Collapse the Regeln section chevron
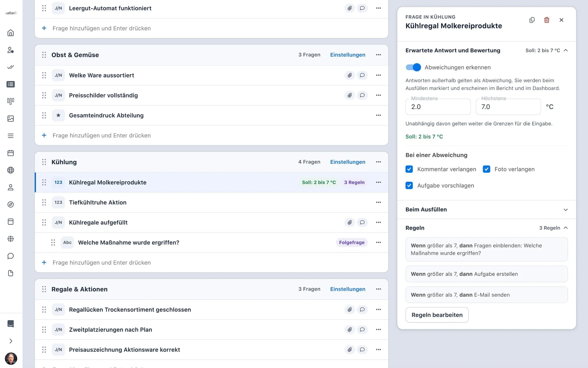 (x=565, y=228)
